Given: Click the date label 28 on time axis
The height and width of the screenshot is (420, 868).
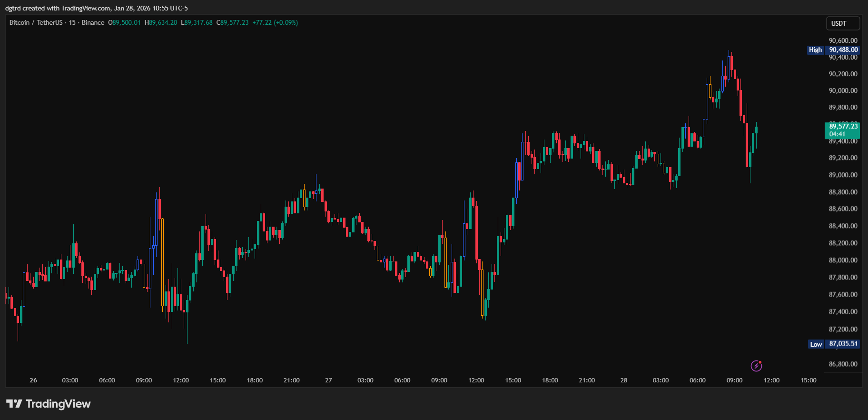Looking at the screenshot, I should (x=624, y=380).
